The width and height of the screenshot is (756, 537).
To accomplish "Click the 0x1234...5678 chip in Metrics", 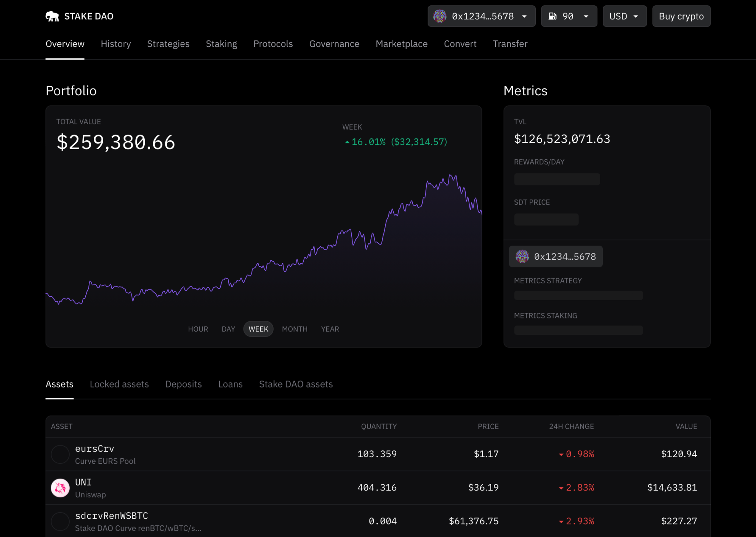I will tap(556, 256).
